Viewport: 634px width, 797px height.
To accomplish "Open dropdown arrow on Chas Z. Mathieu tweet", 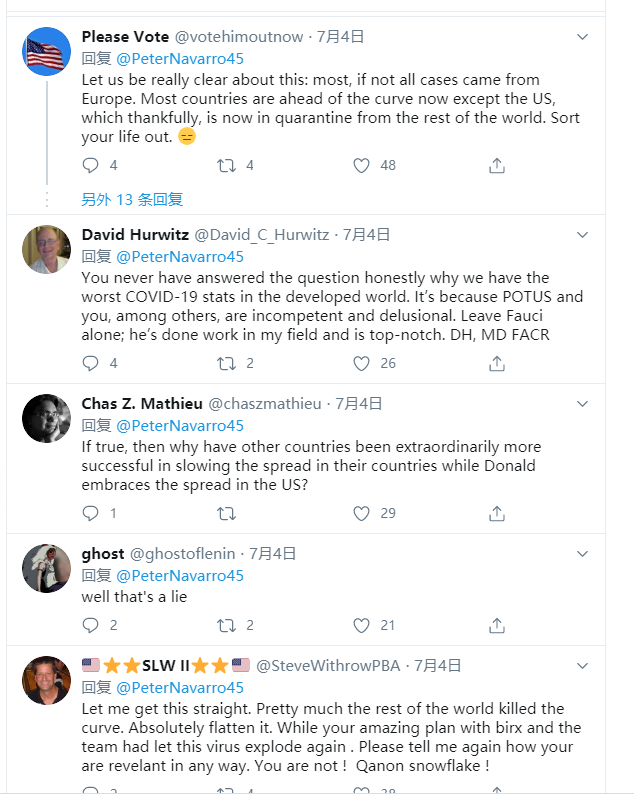I will tap(583, 404).
